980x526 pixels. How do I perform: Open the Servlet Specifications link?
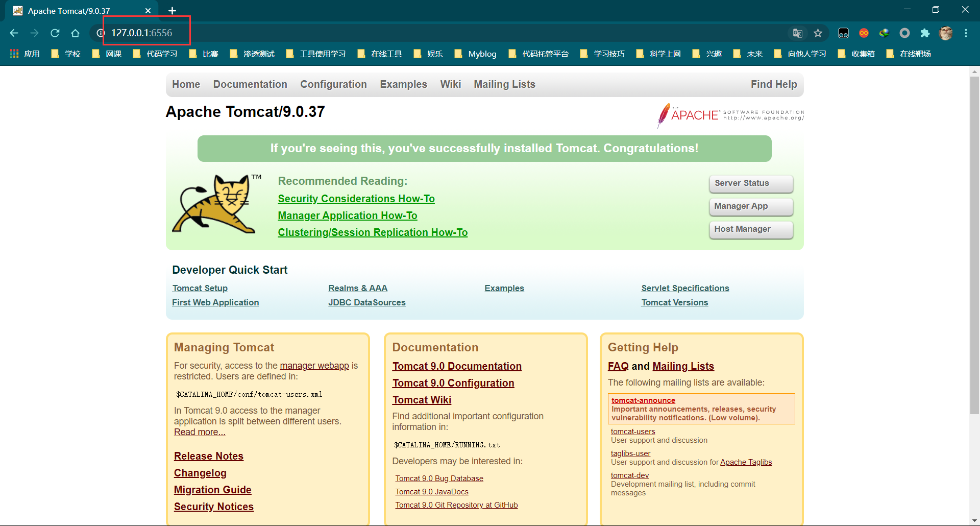coord(685,288)
